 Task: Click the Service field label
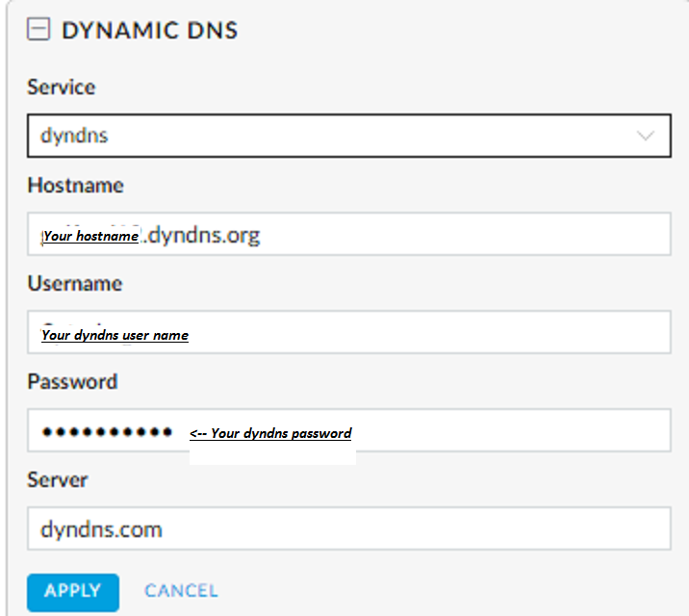click(62, 88)
